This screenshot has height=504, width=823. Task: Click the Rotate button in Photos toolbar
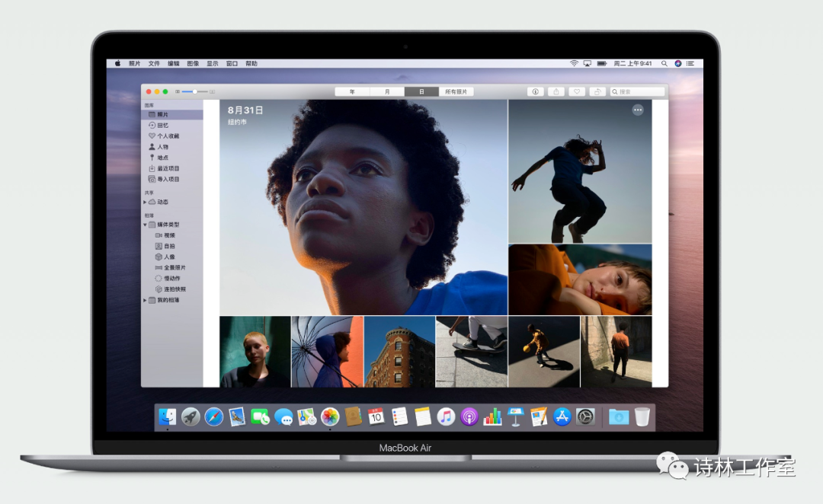coord(597,92)
